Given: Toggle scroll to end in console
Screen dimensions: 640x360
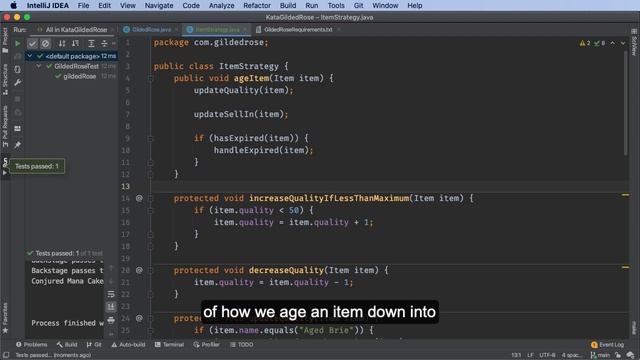Looking at the screenshot, I should coord(111,307).
